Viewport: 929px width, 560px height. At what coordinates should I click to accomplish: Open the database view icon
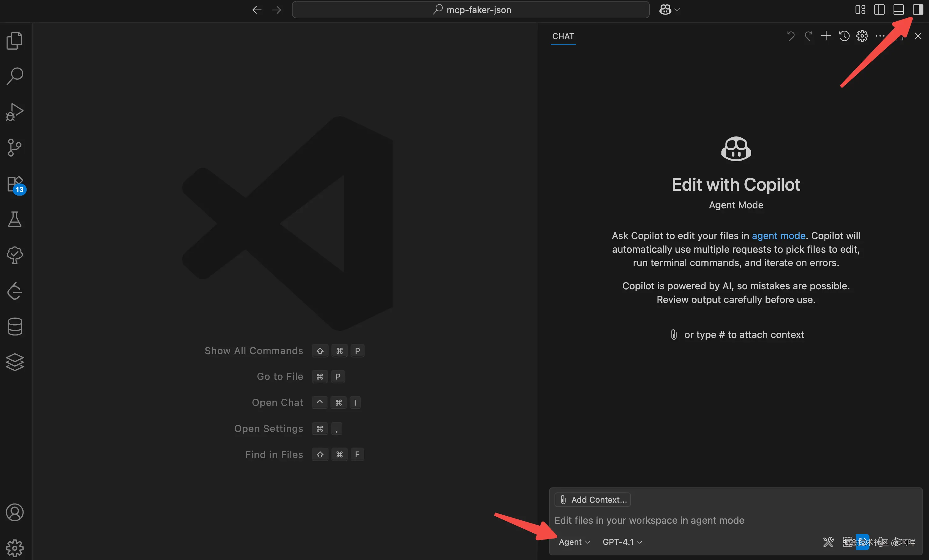point(15,326)
